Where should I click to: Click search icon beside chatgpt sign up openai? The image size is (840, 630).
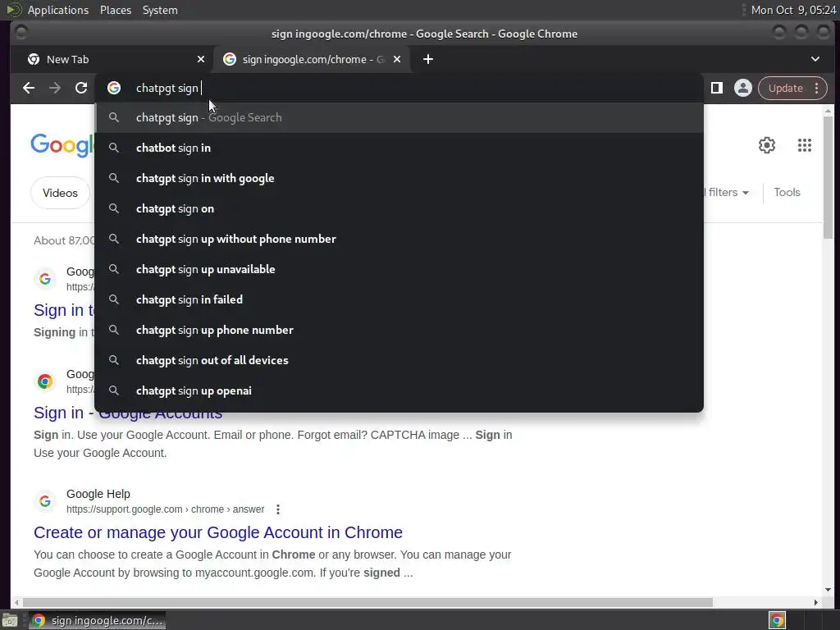pyautogui.click(x=113, y=390)
